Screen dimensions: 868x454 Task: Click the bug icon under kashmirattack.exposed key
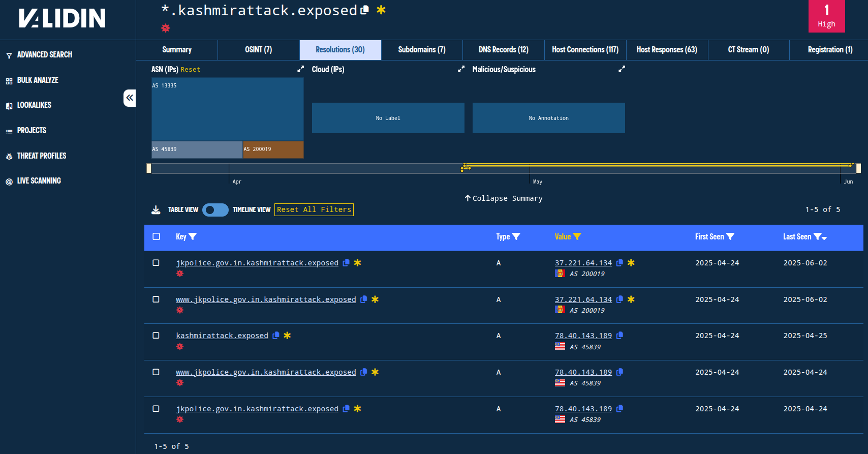click(180, 347)
